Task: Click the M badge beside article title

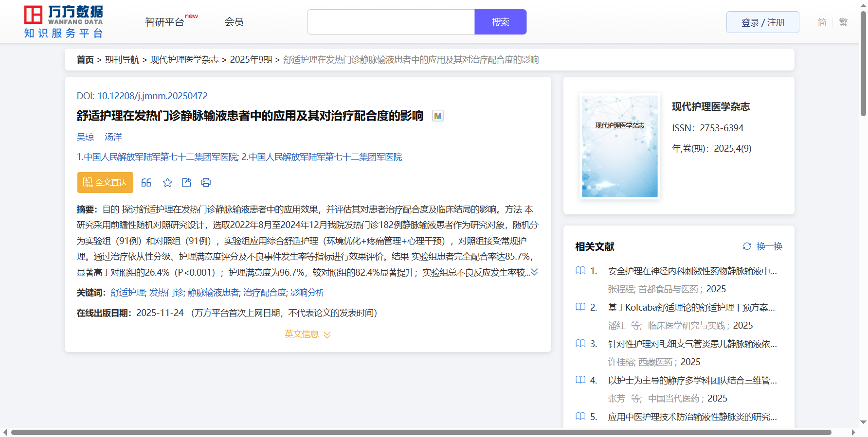Action: point(438,116)
